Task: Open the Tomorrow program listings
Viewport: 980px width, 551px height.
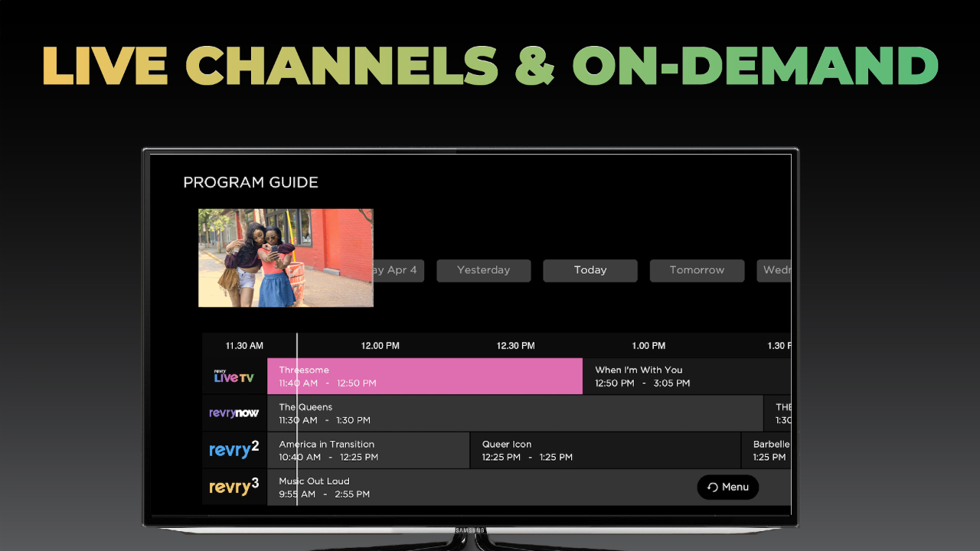Action: [x=697, y=270]
